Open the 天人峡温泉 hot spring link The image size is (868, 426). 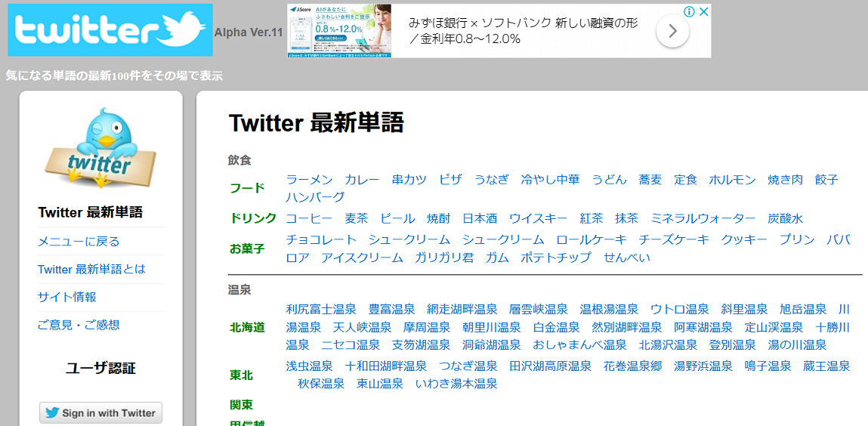pos(362,327)
